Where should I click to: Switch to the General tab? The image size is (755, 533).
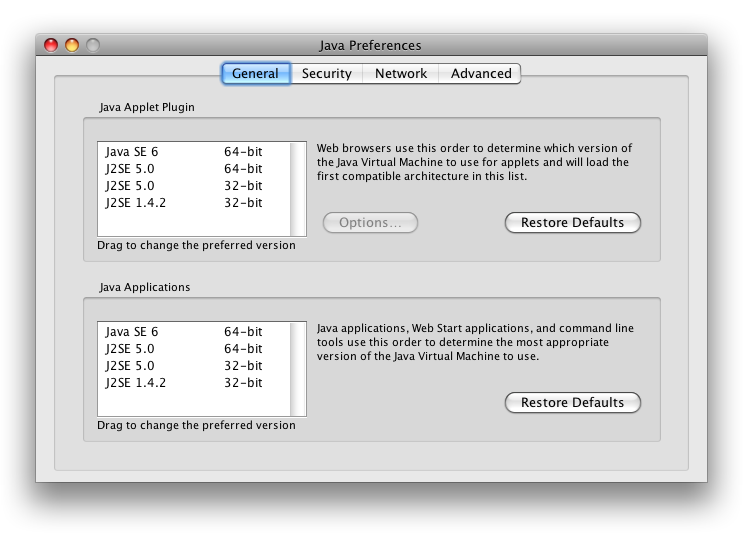pos(255,74)
